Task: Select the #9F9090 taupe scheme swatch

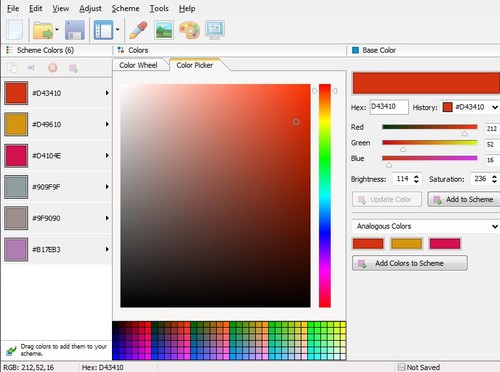Action: click(x=16, y=218)
